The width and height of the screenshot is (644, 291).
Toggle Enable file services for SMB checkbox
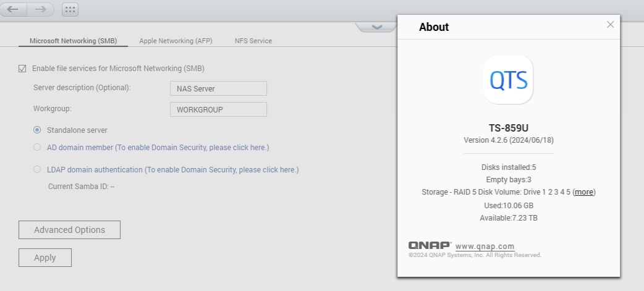pyautogui.click(x=23, y=69)
